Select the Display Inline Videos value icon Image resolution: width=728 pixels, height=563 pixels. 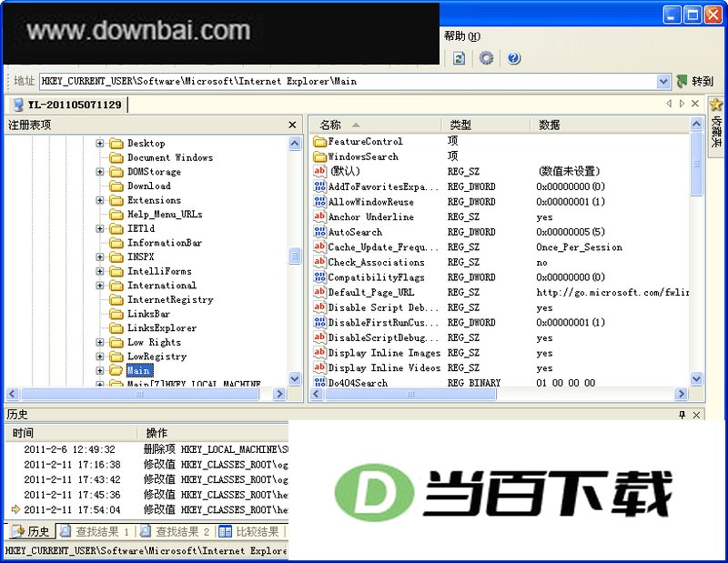319,367
